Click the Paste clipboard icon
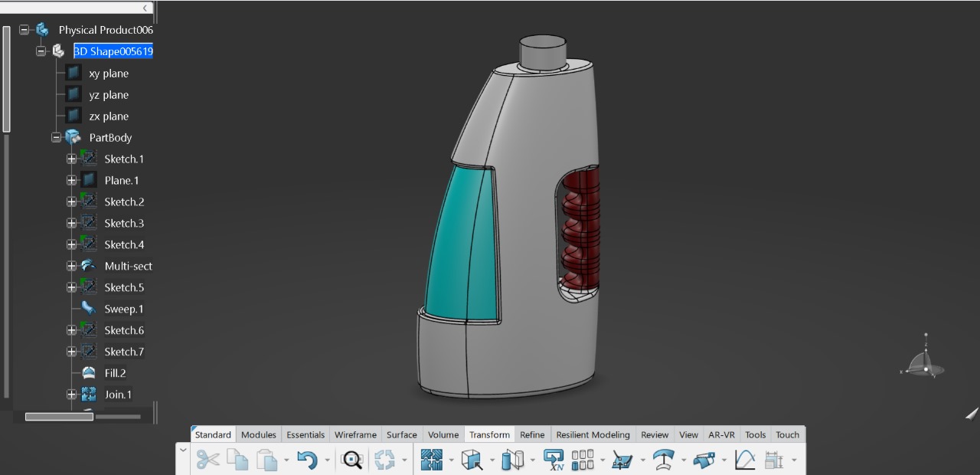Screen dimensions: 980x475 point(266,459)
